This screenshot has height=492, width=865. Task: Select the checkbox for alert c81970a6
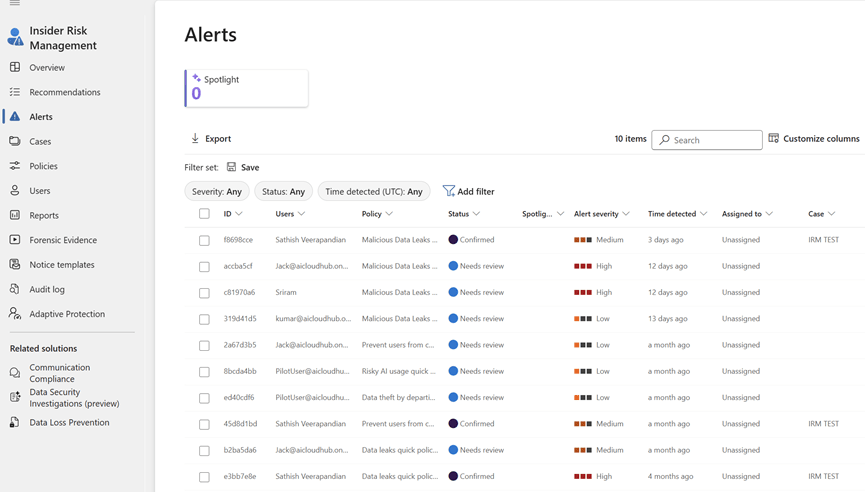click(x=204, y=293)
